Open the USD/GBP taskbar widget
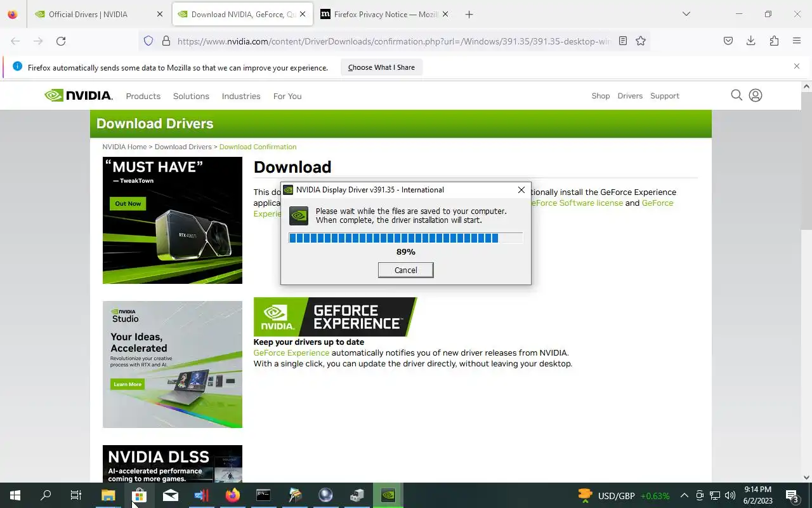Screen dimensions: 812x508 pyautogui.click(x=624, y=495)
